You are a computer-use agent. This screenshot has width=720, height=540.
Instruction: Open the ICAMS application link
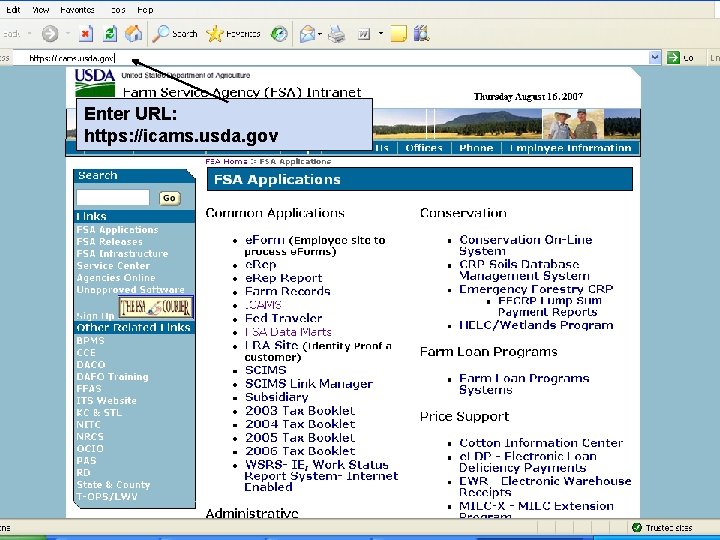(x=263, y=305)
